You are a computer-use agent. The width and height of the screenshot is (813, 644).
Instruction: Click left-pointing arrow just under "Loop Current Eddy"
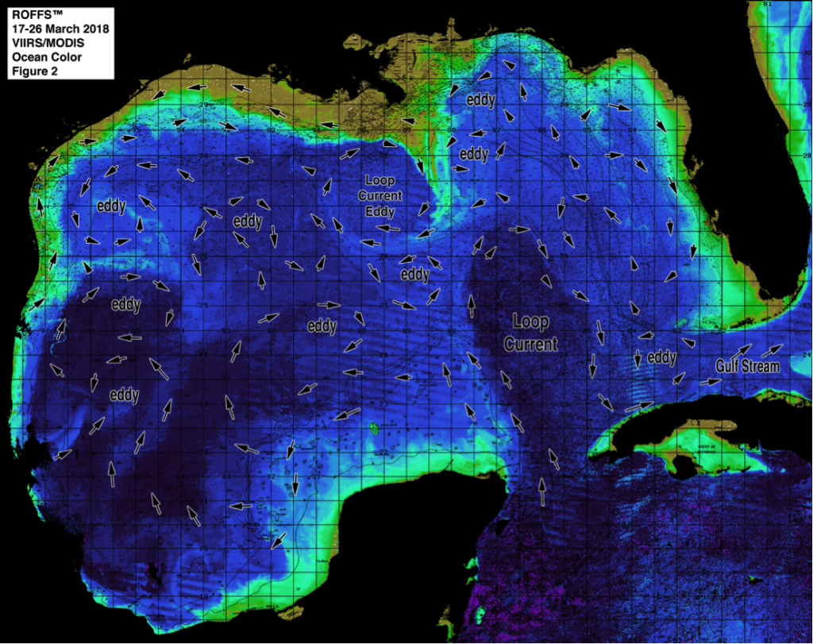(x=388, y=229)
